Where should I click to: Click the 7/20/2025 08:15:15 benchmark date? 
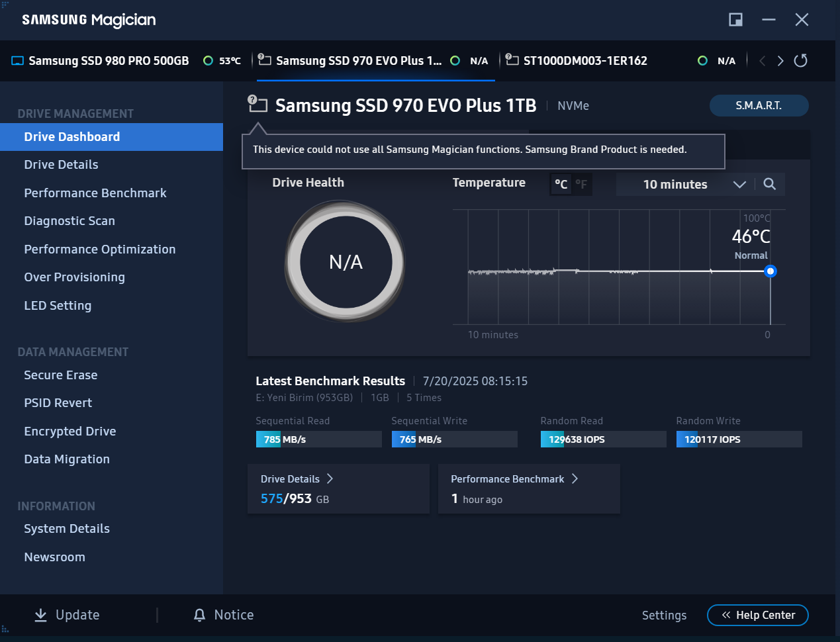coord(475,381)
